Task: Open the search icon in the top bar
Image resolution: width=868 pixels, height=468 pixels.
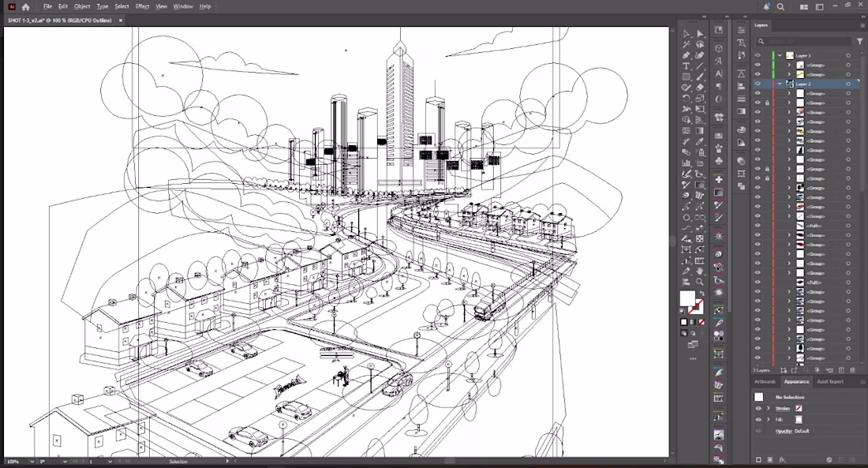Action: pyautogui.click(x=781, y=6)
